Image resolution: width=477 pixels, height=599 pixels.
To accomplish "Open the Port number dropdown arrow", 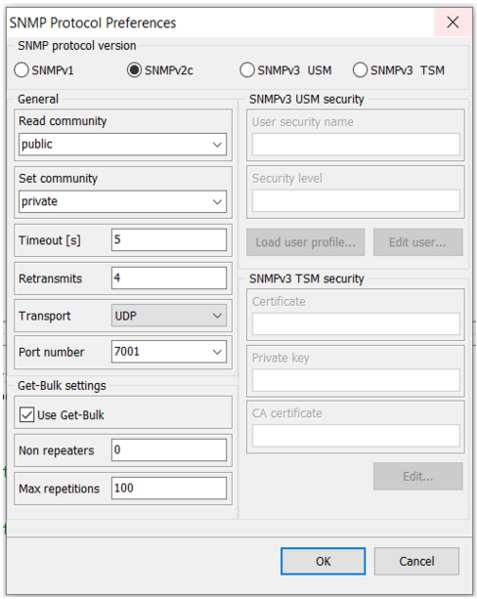I will click(217, 352).
